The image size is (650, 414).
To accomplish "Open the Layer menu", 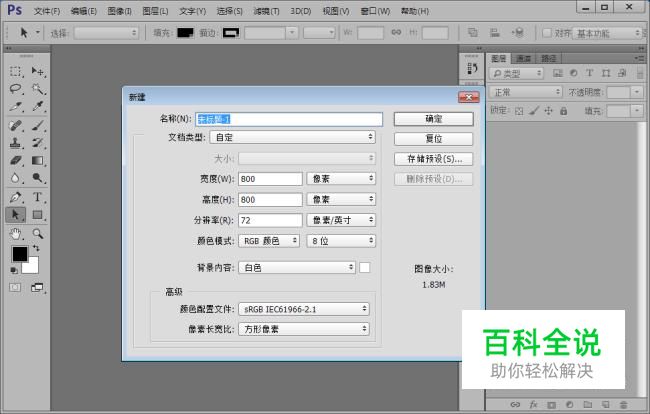I will 155,11.
